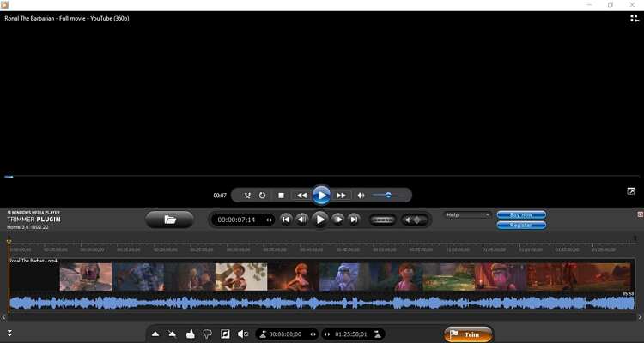The image size is (644, 343).
Task: Click the trimmer Play button
Action: [x=320, y=220]
